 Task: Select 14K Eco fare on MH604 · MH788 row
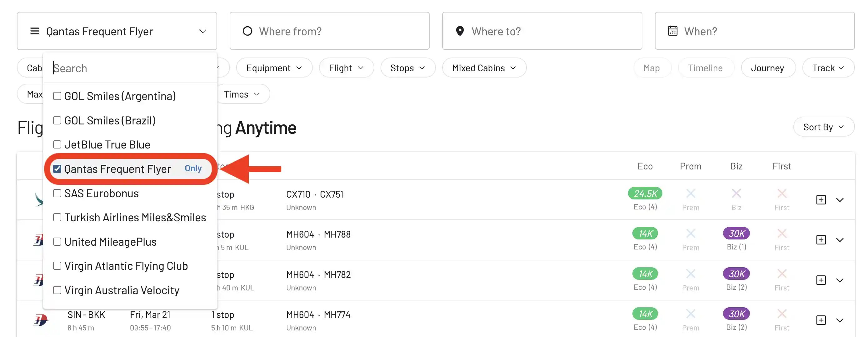tap(645, 234)
